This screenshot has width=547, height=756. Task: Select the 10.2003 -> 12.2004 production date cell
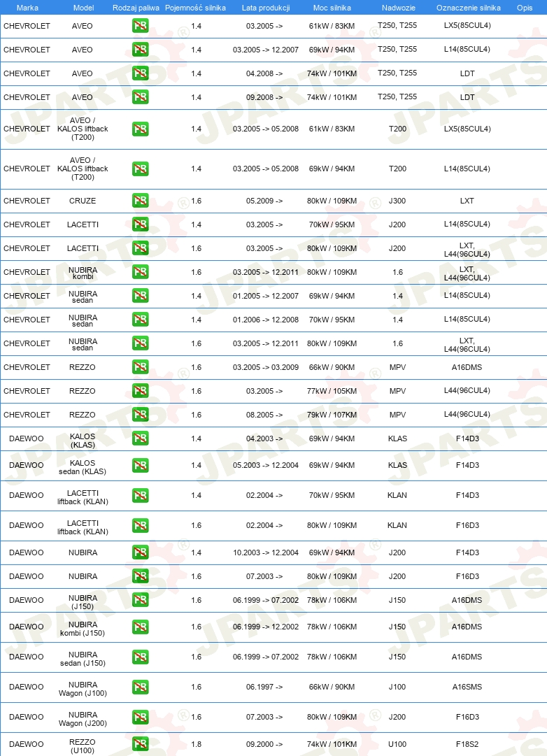266,552
